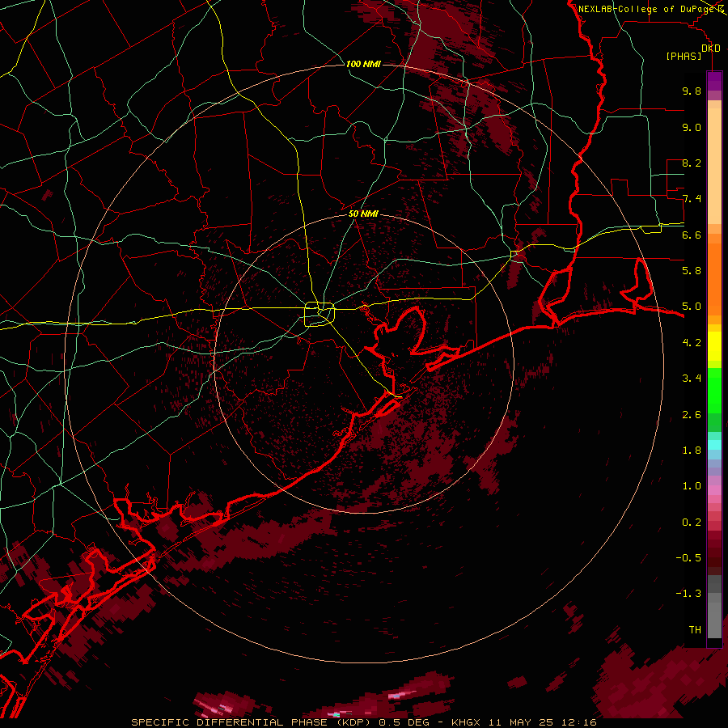Click the 50 NMI range ring label

[x=363, y=214]
